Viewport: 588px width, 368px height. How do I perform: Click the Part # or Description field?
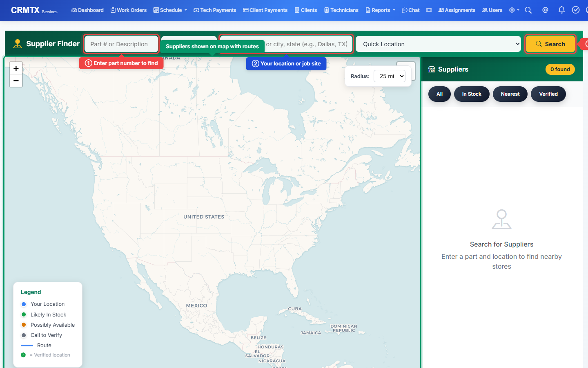pyautogui.click(x=121, y=44)
